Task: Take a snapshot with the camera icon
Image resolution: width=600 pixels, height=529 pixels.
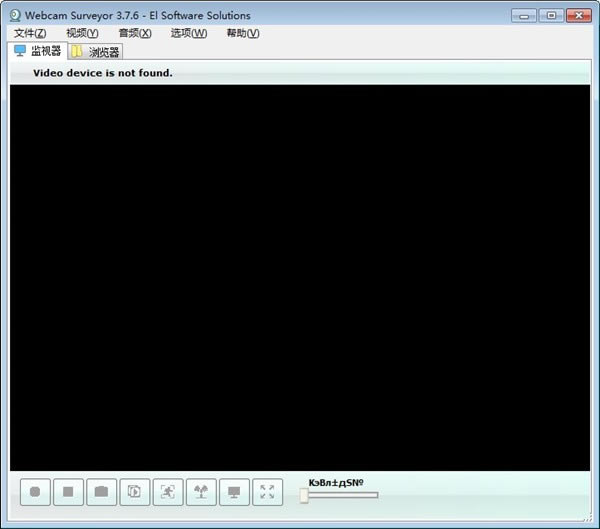Action: pyautogui.click(x=101, y=492)
